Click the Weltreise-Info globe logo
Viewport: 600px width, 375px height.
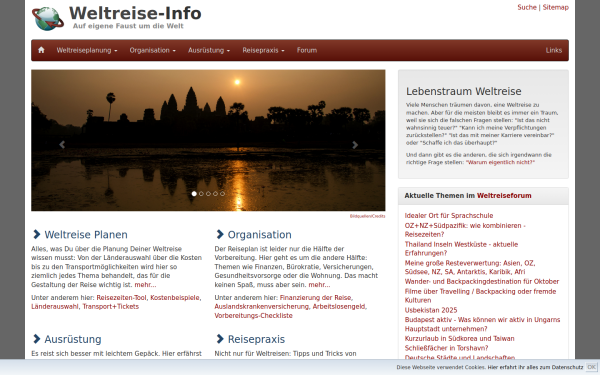[48, 19]
